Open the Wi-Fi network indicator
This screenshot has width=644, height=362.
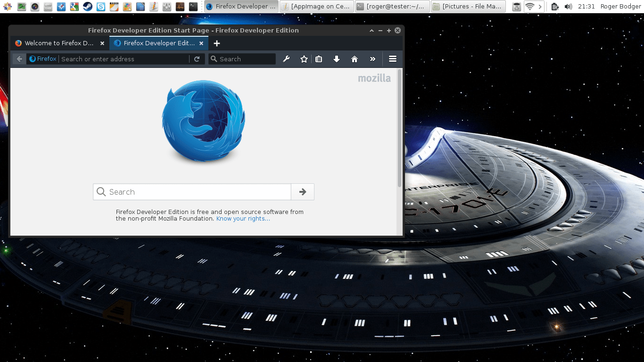[529, 7]
